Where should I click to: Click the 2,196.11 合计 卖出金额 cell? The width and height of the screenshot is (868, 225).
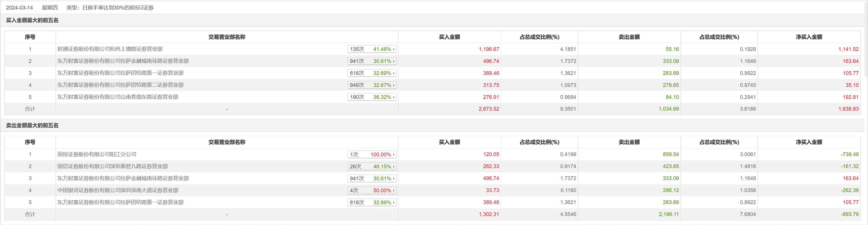click(668, 214)
